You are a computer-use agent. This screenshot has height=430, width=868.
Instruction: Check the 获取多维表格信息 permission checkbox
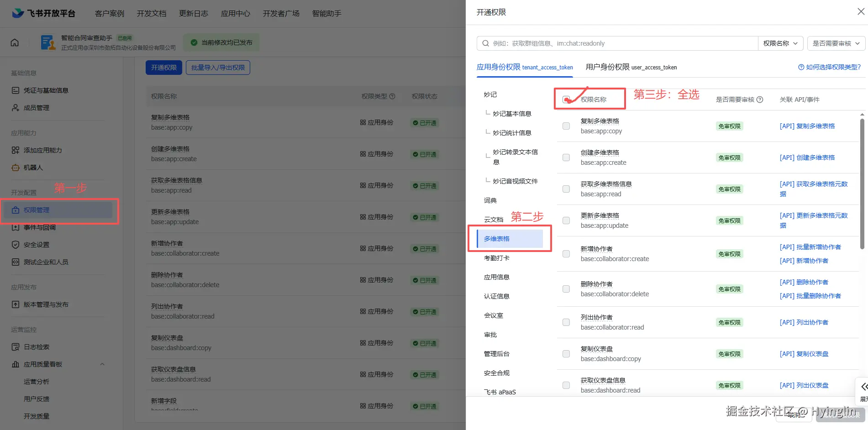pyautogui.click(x=566, y=189)
